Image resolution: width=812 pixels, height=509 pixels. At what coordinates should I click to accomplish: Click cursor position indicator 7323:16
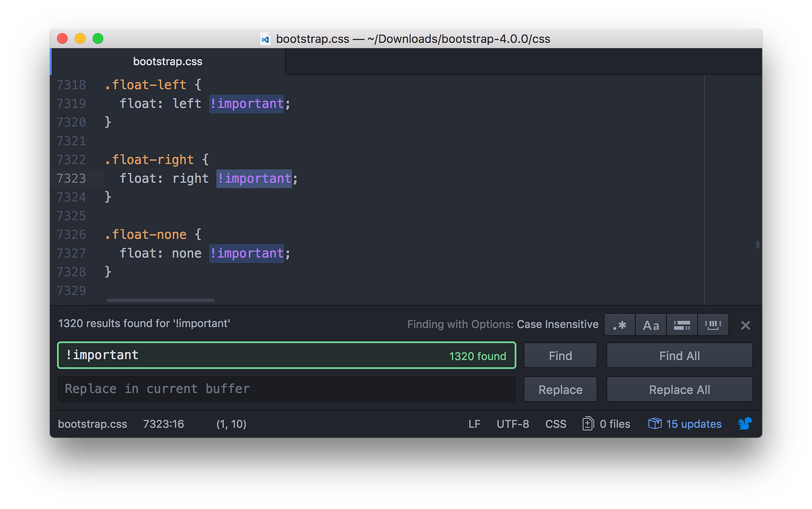164,424
